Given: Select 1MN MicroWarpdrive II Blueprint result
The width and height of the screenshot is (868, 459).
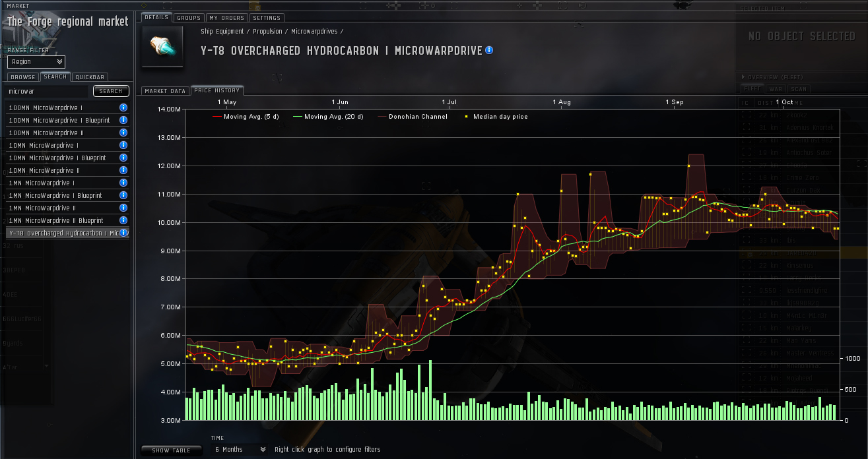Looking at the screenshot, I should 67,220.
